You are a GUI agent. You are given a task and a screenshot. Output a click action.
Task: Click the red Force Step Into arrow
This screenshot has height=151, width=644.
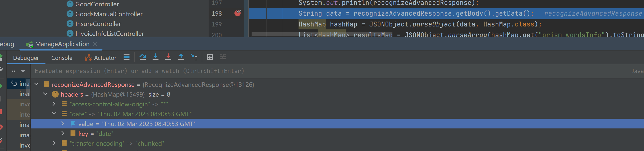(x=168, y=57)
